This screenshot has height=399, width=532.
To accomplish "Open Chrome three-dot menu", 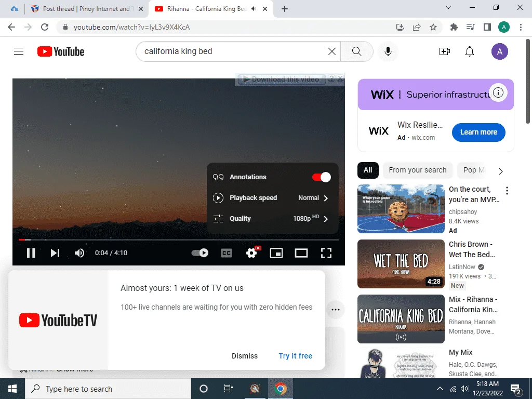I will 521,27.
